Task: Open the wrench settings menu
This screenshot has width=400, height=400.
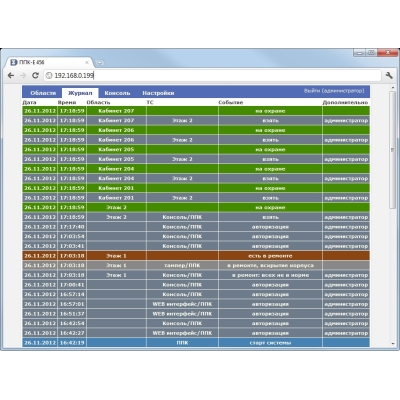Action: pos(389,75)
